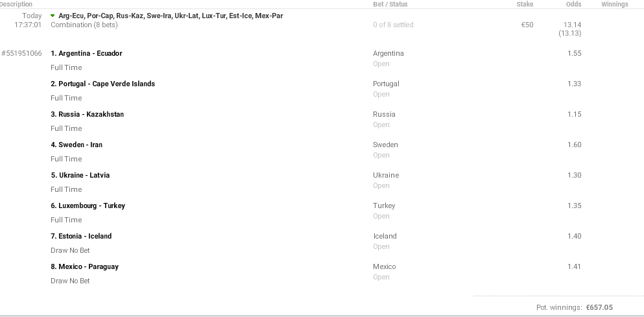Select the Russia bet selection
The height and width of the screenshot is (317, 644).
point(384,114)
